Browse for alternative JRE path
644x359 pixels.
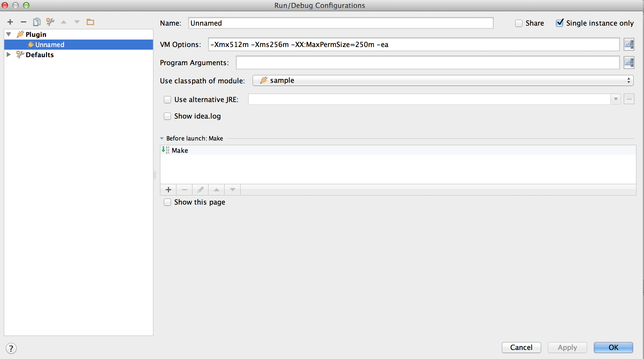click(629, 99)
